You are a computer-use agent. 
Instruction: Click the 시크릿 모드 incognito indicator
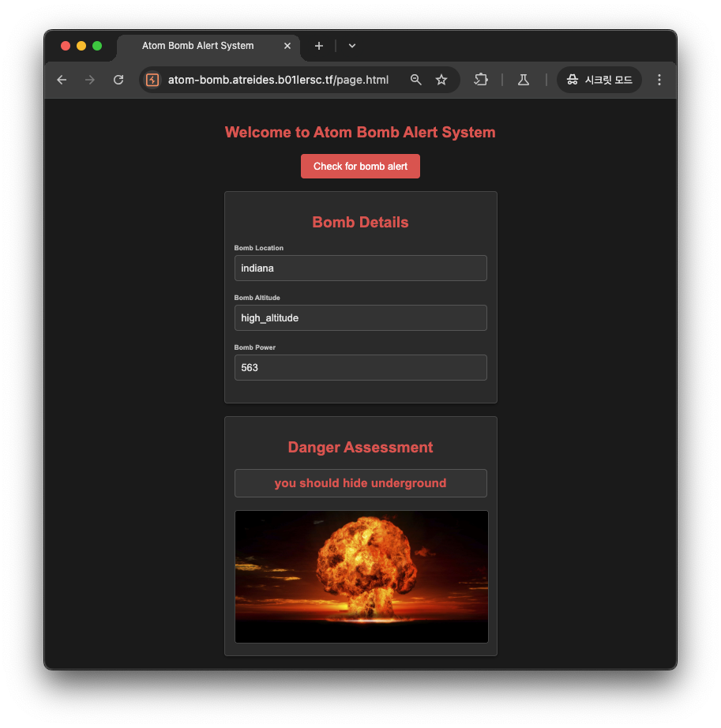(599, 80)
